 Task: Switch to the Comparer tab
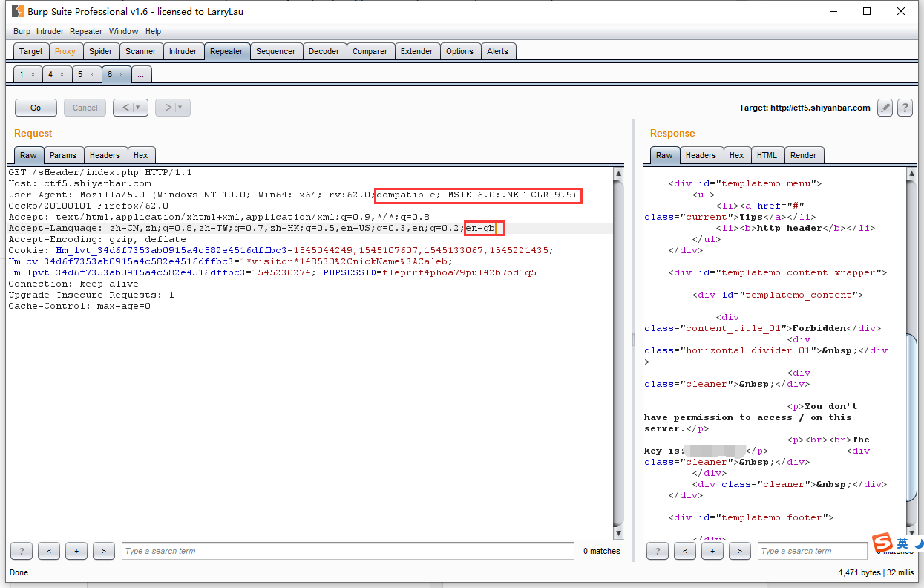(x=370, y=51)
